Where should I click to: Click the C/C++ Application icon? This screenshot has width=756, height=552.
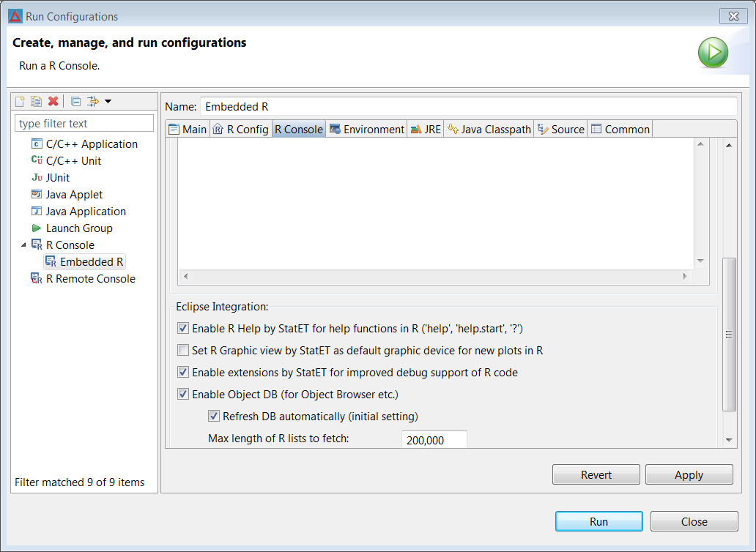click(37, 143)
